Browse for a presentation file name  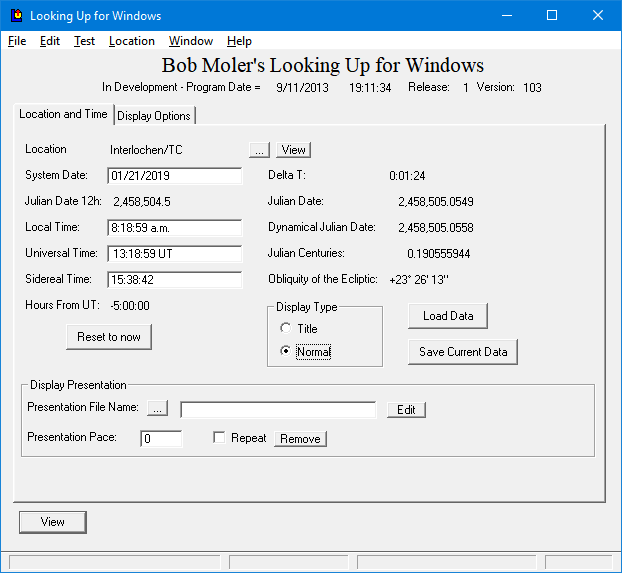(158, 408)
